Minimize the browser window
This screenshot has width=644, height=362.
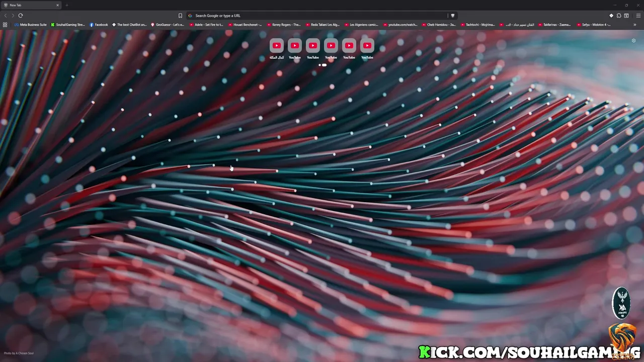click(614, 5)
